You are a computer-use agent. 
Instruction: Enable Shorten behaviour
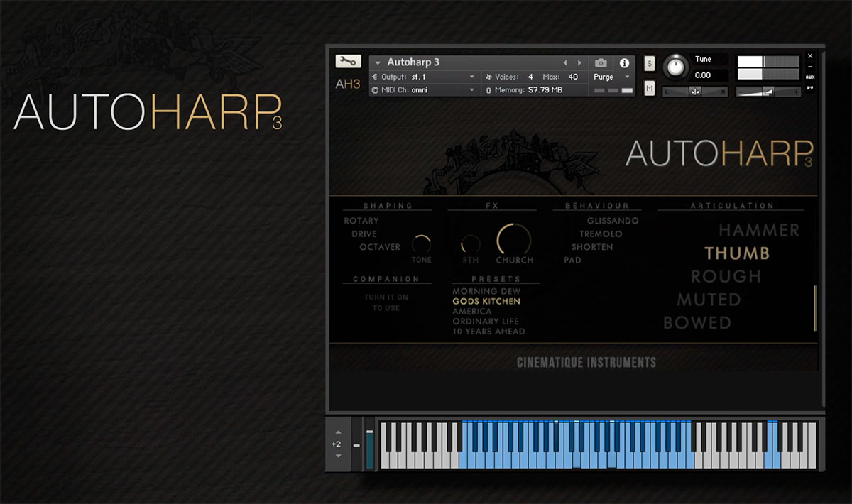[592, 247]
